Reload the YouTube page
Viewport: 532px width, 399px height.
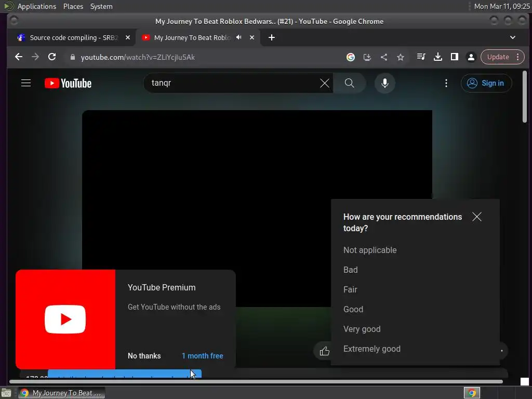[52, 57]
